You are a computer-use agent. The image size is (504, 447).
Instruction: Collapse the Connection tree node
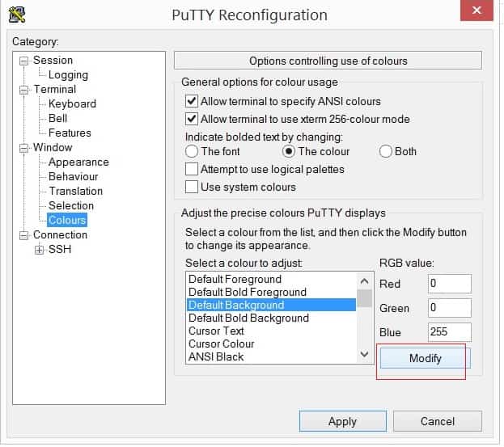[x=23, y=235]
